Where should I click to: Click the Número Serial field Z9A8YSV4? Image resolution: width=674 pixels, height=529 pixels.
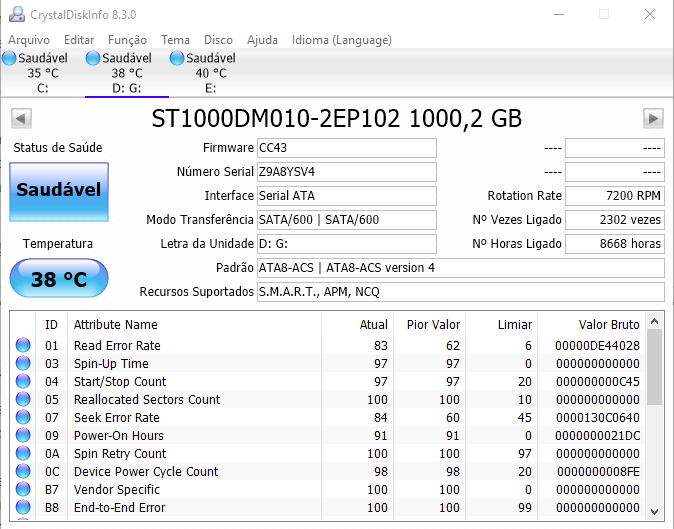[x=346, y=172]
